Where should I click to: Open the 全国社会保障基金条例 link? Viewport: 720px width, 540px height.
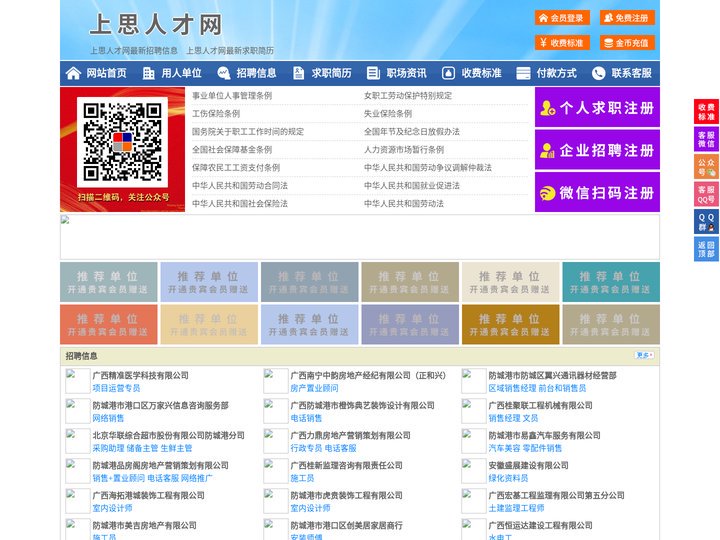[232, 150]
